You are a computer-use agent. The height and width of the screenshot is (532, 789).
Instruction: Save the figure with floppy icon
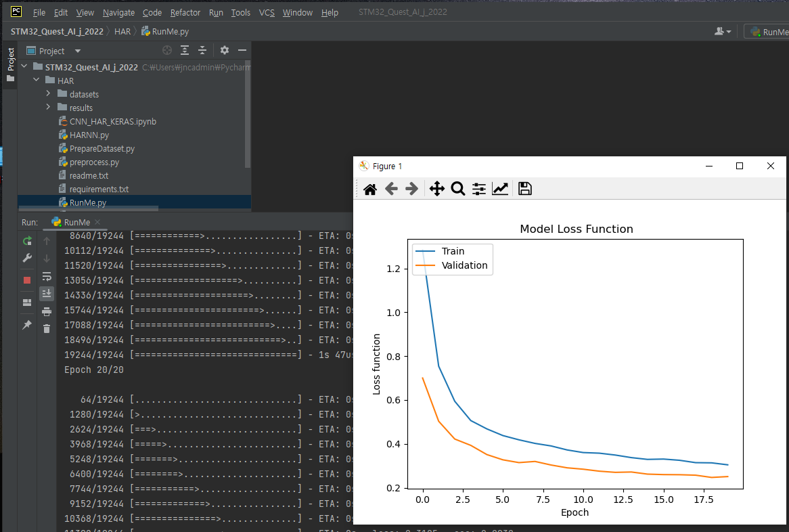coord(525,189)
